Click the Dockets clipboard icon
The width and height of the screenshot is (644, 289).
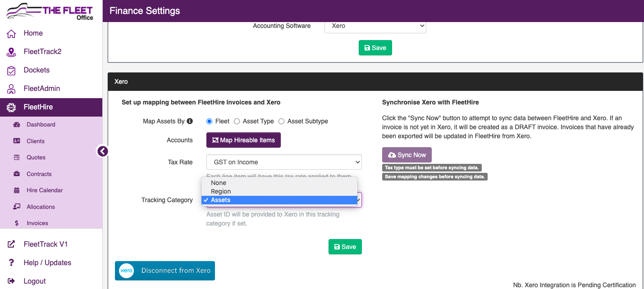[11, 70]
